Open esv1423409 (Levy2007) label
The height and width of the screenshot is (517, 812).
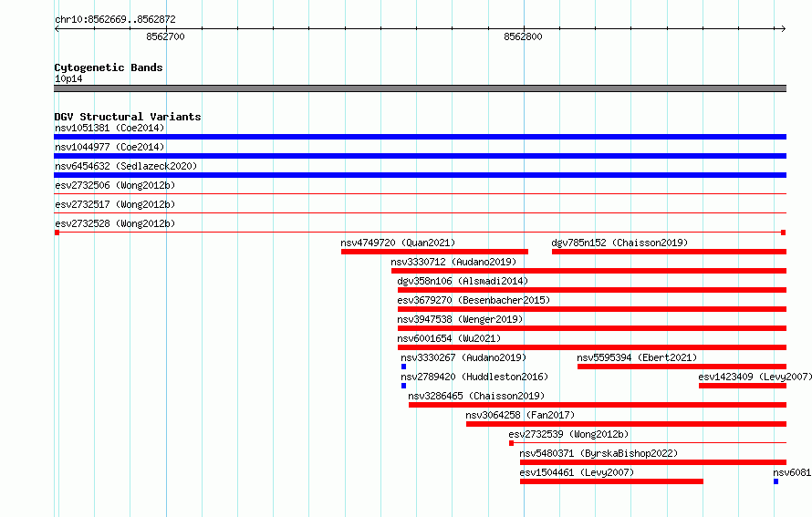(x=755, y=377)
